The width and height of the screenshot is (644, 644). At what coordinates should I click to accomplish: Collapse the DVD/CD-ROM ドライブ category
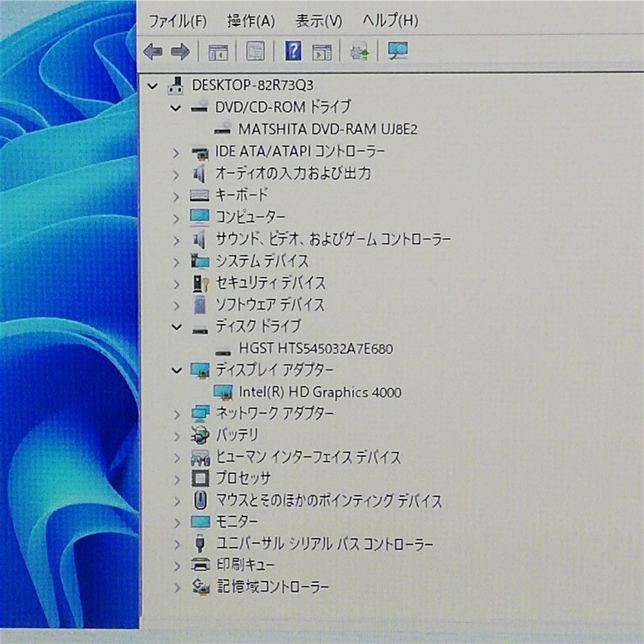pyautogui.click(x=176, y=108)
